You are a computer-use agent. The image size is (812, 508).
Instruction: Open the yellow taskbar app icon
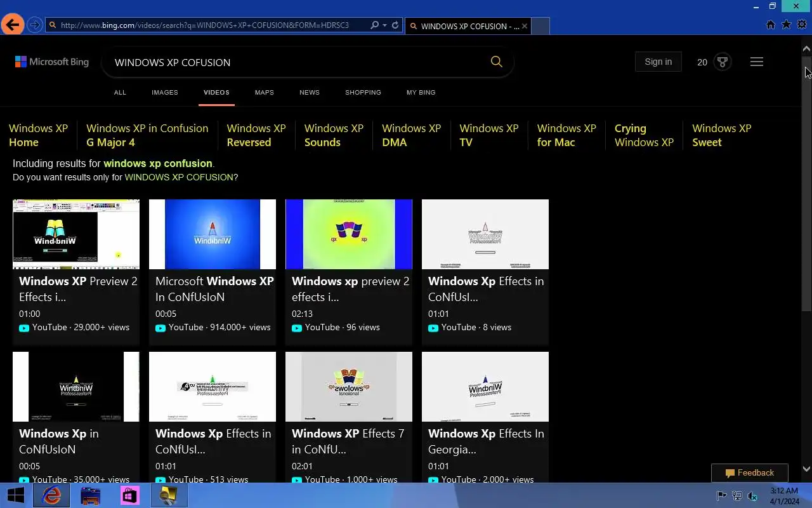click(169, 495)
